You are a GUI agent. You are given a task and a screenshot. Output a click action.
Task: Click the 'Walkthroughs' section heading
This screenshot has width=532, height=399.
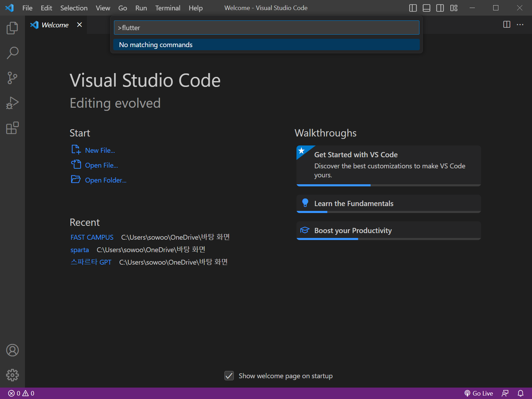(326, 133)
